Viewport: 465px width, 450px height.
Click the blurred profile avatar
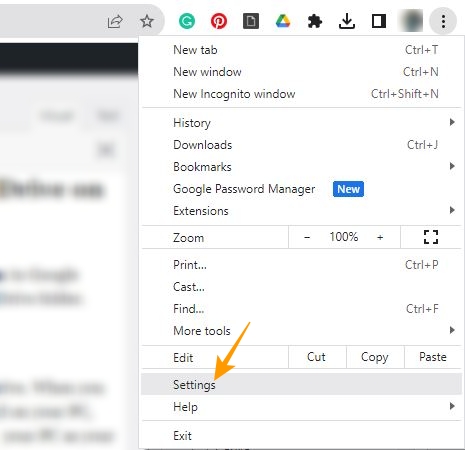411,21
